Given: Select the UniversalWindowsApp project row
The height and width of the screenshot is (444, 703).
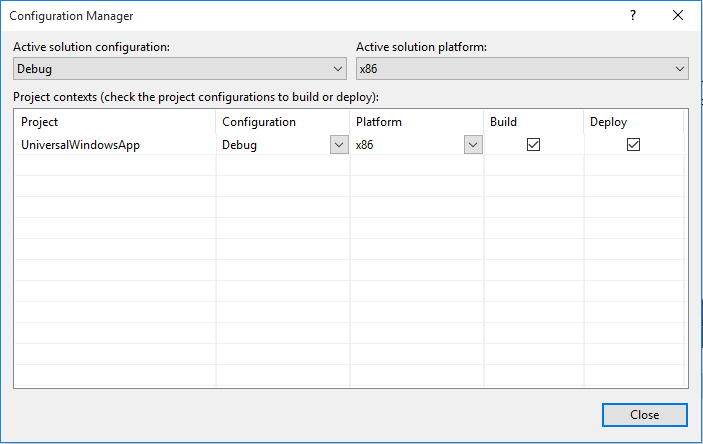Looking at the screenshot, I should 78,145.
